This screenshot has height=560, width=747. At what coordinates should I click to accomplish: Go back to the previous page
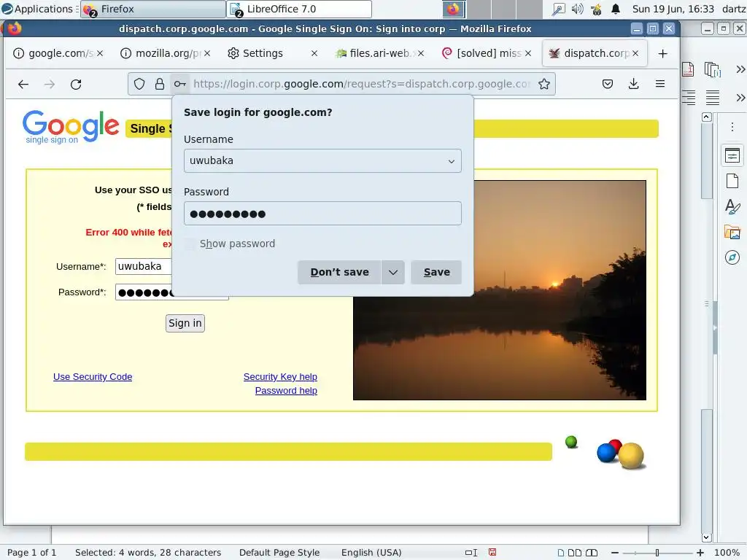tap(23, 85)
